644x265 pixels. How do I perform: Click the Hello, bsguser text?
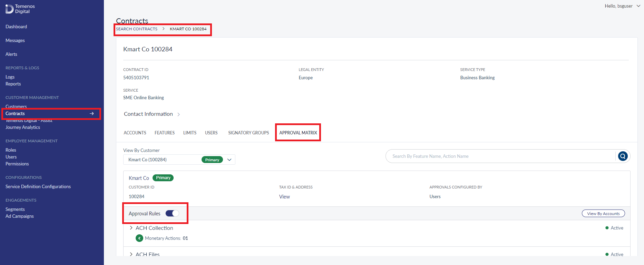click(618, 6)
